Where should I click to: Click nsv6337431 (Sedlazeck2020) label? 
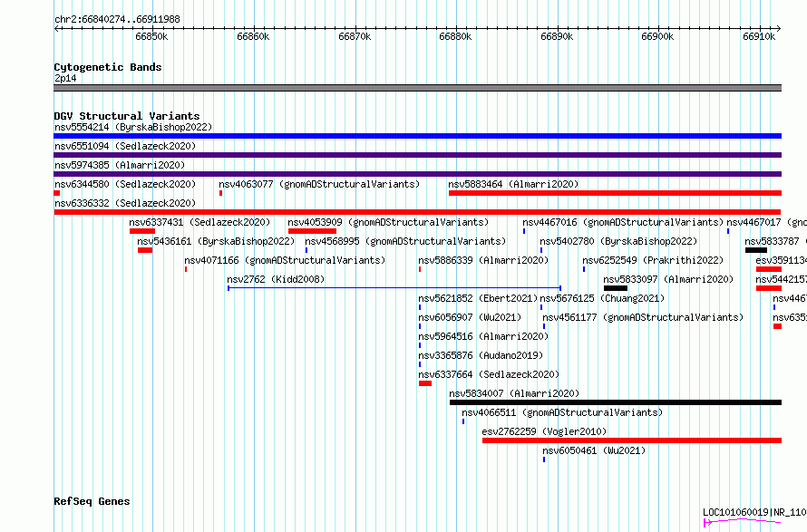coord(199,222)
